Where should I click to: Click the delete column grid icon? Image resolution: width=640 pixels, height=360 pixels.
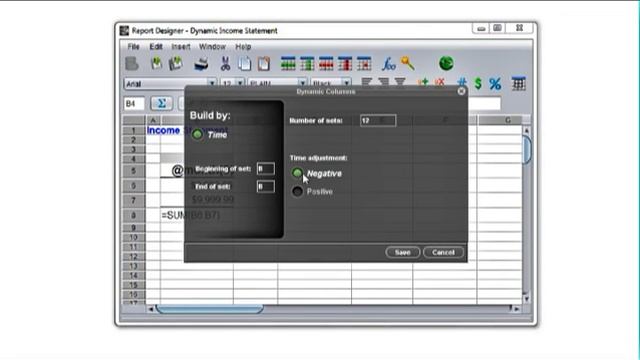pyautogui.click(x=345, y=64)
